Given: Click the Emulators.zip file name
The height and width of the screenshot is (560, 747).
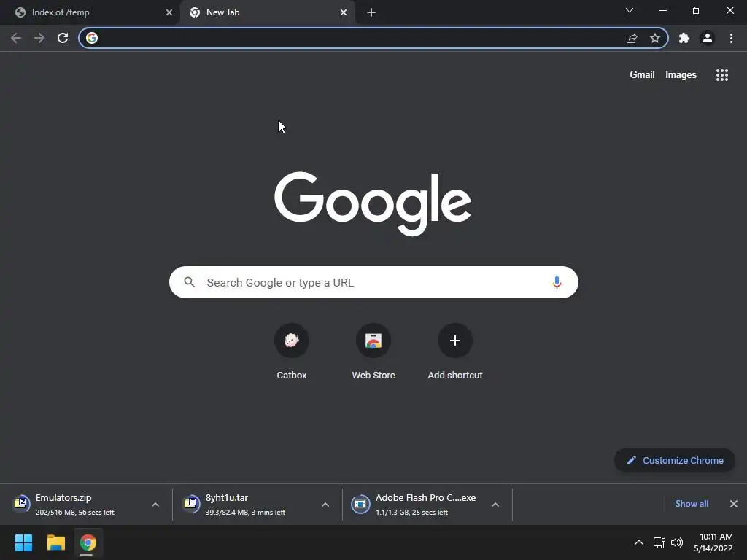Looking at the screenshot, I should [64, 497].
